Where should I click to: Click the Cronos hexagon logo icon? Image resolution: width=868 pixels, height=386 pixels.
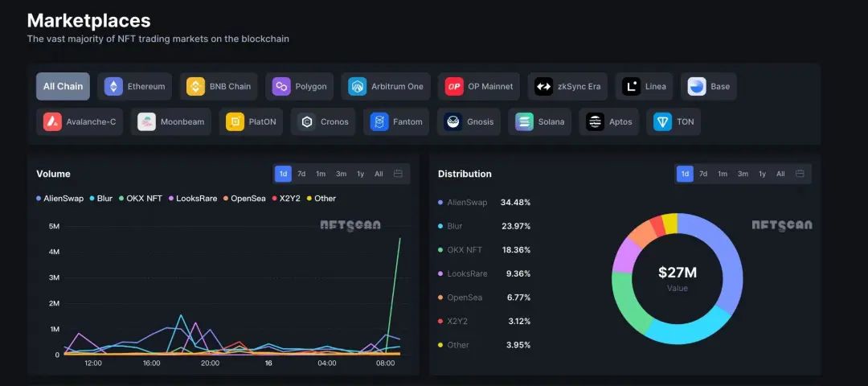point(307,122)
